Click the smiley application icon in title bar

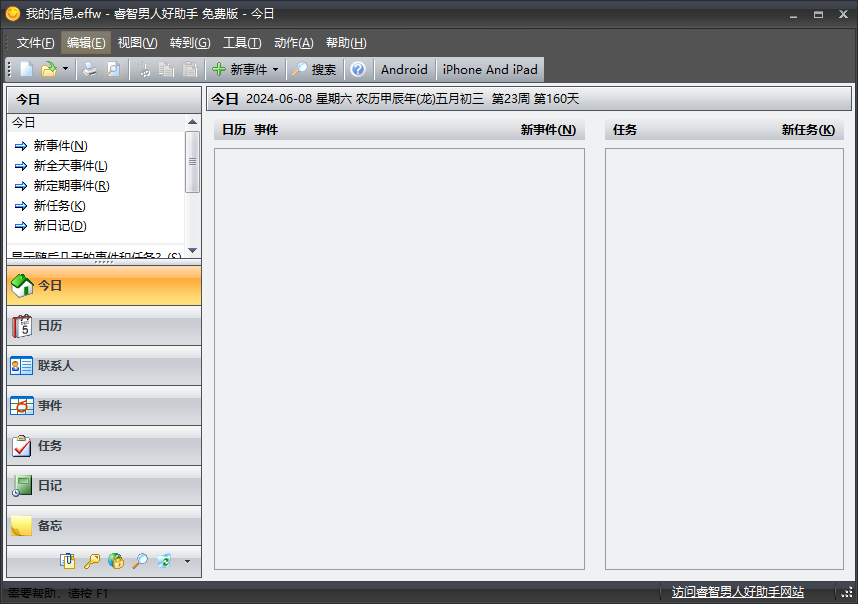[13, 14]
